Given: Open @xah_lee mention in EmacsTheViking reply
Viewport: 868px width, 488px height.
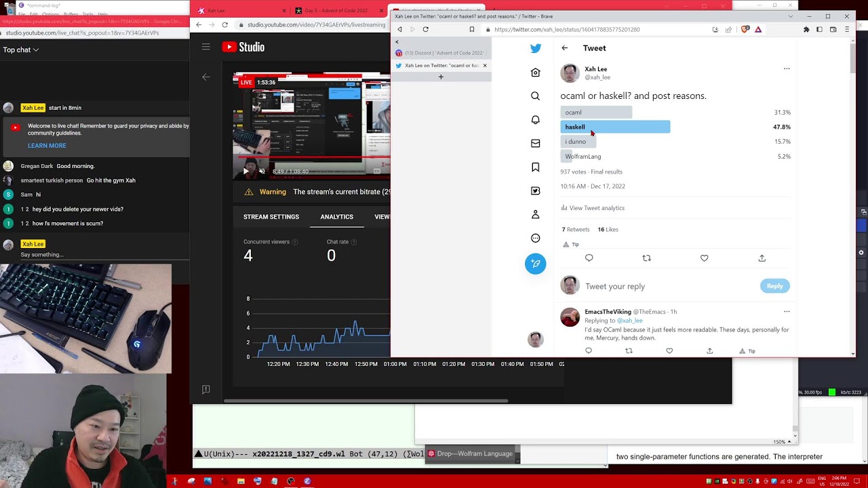Looking at the screenshot, I should pyautogui.click(x=629, y=321).
